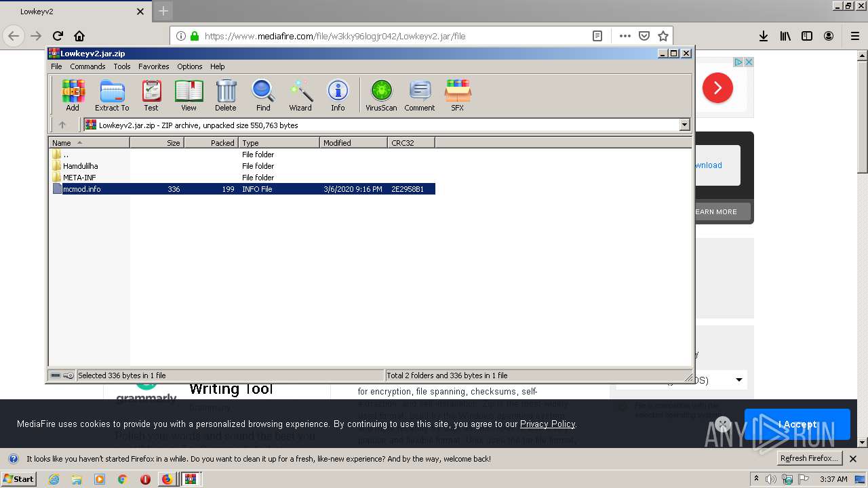This screenshot has width=868, height=488.
Task: Click the Find magnifier icon
Action: [x=263, y=95]
